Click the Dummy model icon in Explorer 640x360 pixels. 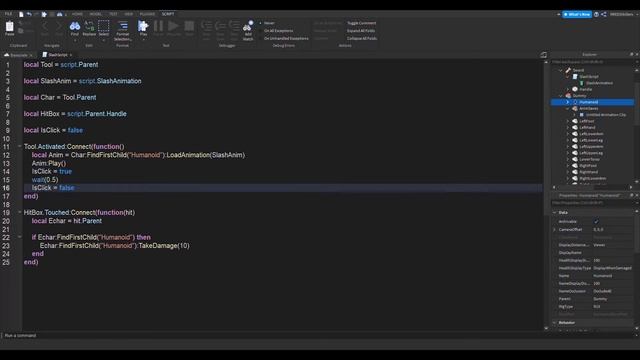click(568, 96)
